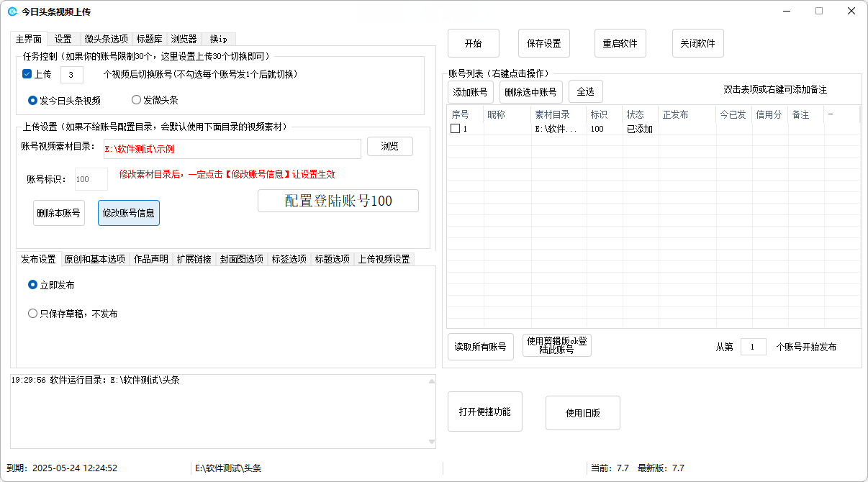Image resolution: width=868 pixels, height=482 pixels.
Task: Switch to the 封面图选项 tab
Action: tap(242, 260)
